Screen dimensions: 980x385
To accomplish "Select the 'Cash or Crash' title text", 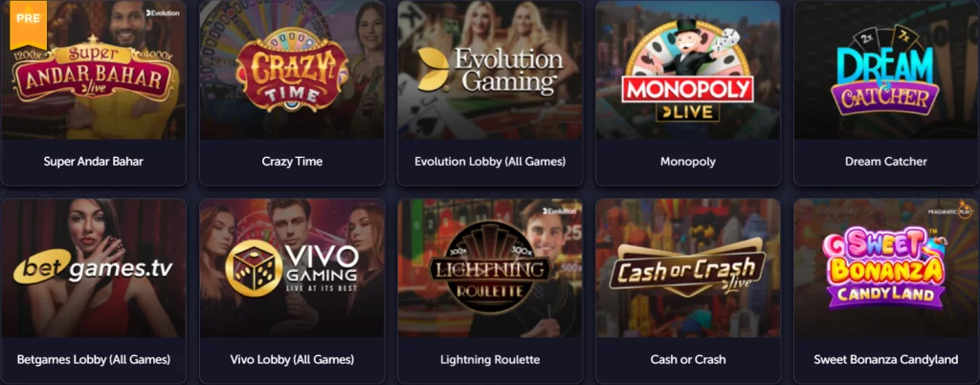I will click(x=687, y=359).
